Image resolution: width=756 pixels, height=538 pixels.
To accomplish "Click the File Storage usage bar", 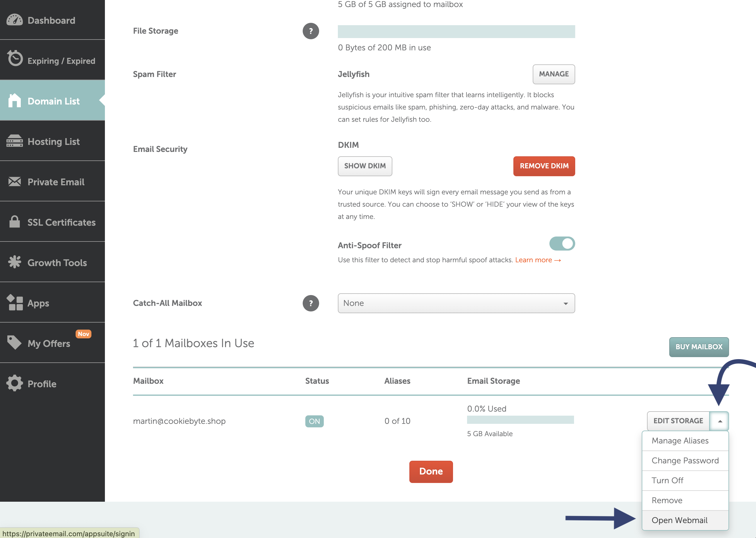I will [456, 32].
